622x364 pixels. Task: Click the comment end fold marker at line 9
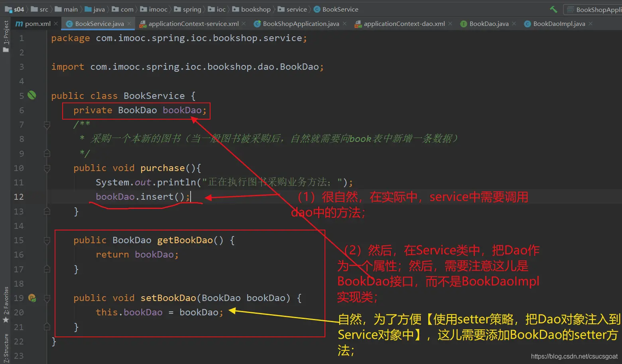[47, 153]
